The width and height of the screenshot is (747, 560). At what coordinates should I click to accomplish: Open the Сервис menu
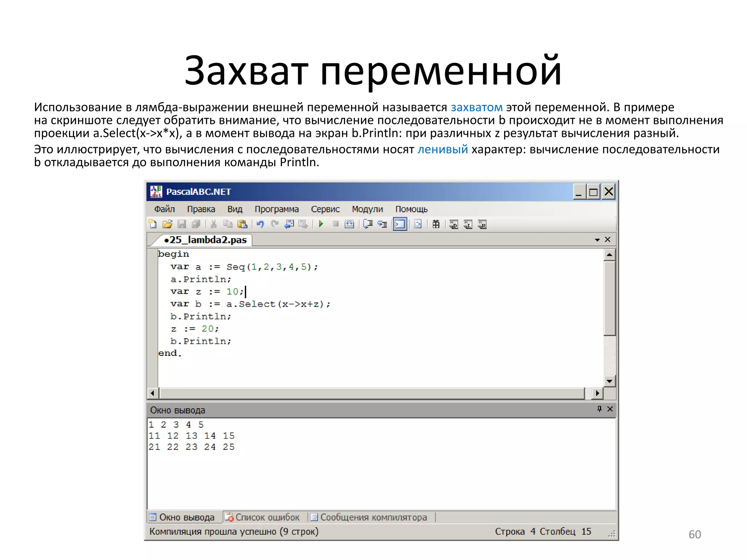click(x=325, y=209)
